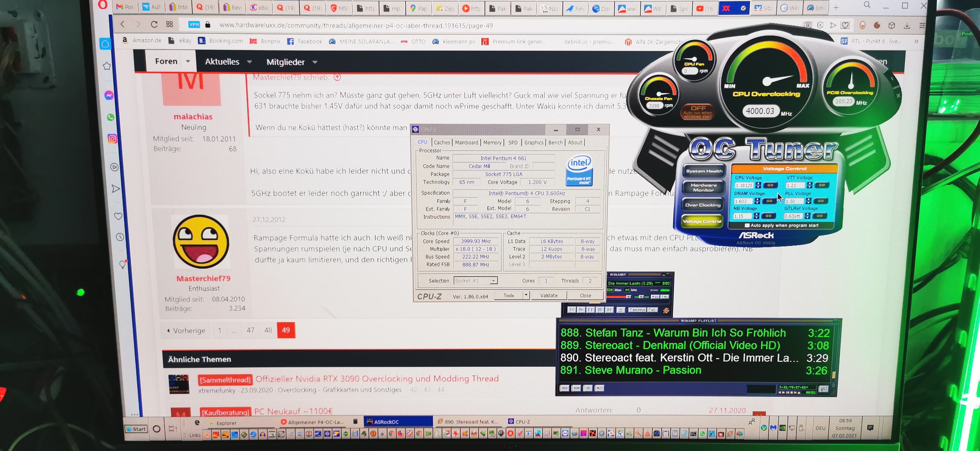
Task: Click Winamp pause button
Action: [591, 310]
